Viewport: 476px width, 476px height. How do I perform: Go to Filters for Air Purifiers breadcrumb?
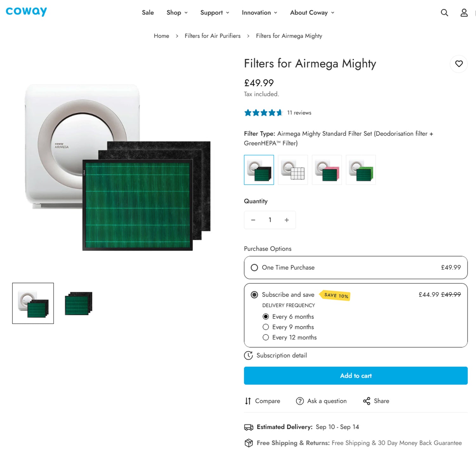[212, 36]
